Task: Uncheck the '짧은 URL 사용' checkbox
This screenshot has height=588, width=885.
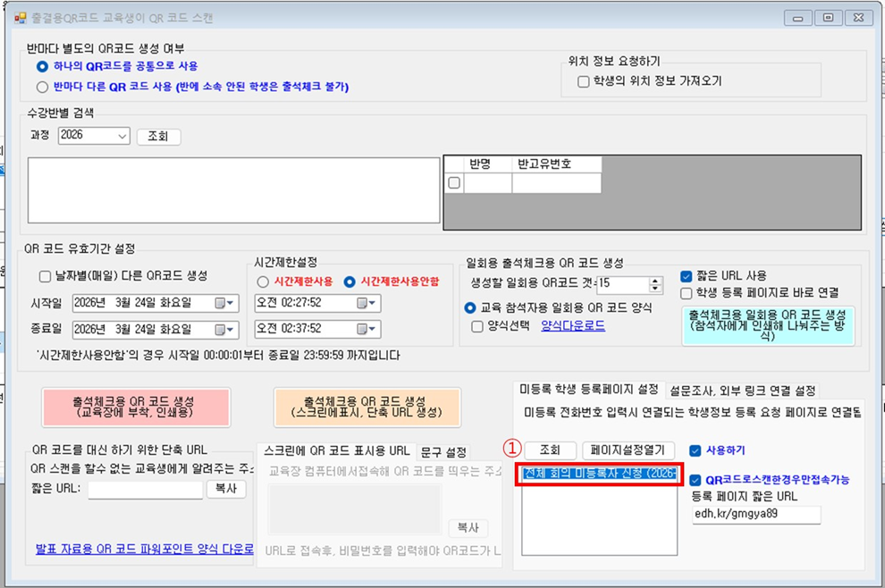Action: click(x=687, y=276)
